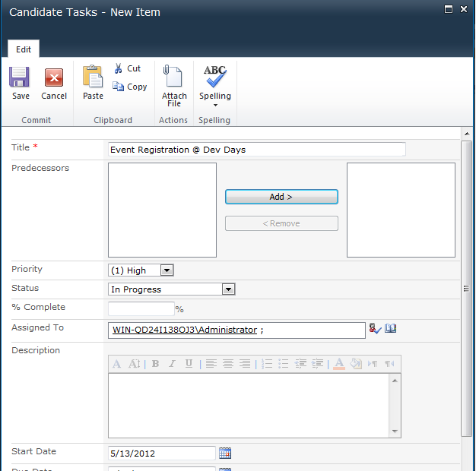Attach a file using the paperclip icon
Image resolution: width=476 pixels, height=471 pixels.
[173, 76]
